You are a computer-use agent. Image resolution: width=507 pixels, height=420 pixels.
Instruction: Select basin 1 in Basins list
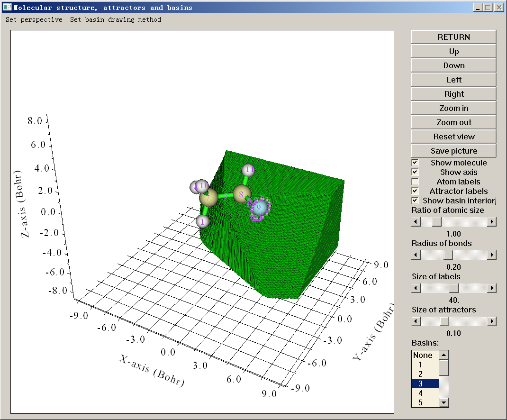[x=426, y=365]
